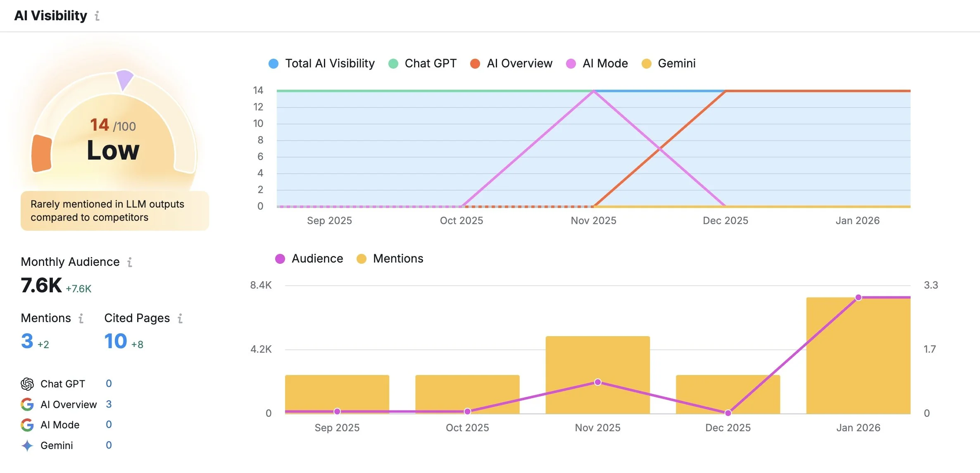Click the Nov 2025 Audience data point
Screen dimensions: 980x473
pyautogui.click(x=597, y=382)
